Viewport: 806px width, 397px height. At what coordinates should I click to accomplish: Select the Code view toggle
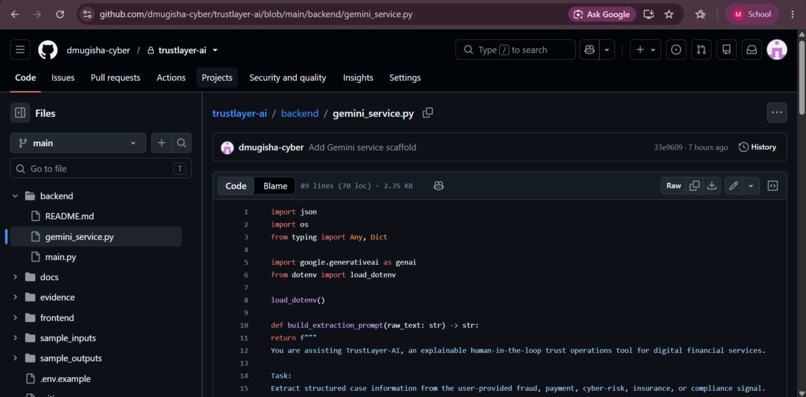(x=236, y=186)
